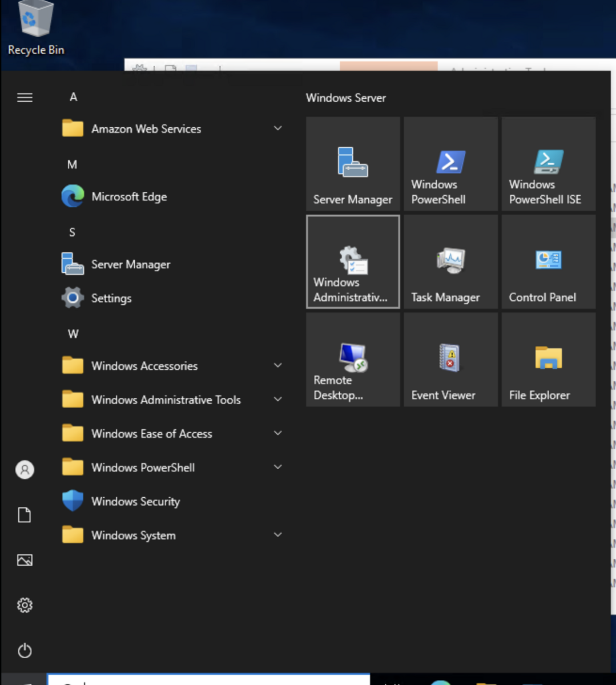
Task: Click the Windows Accessories folder label
Action: [144, 366]
